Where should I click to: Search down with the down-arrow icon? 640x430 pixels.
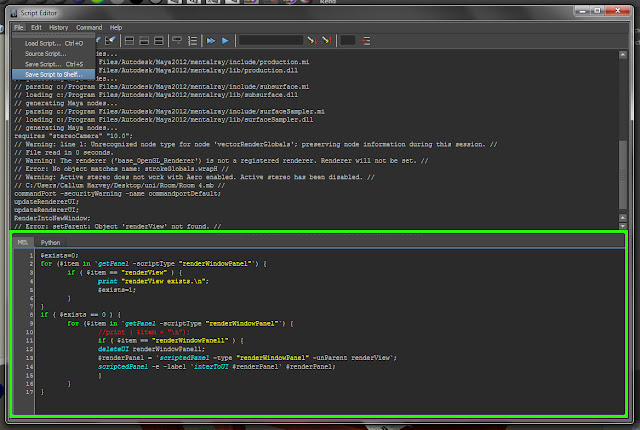(x=312, y=40)
